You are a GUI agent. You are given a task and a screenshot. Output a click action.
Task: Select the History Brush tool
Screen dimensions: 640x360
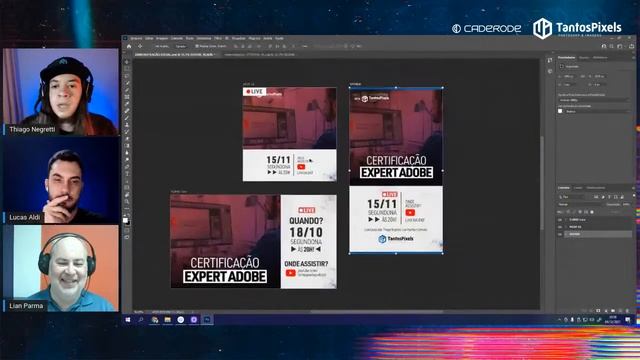coord(127,131)
